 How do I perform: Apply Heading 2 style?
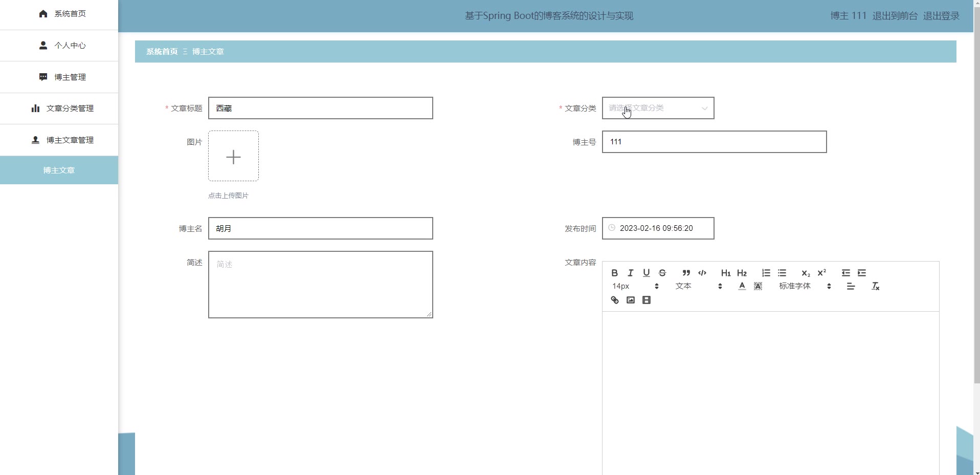pyautogui.click(x=742, y=273)
